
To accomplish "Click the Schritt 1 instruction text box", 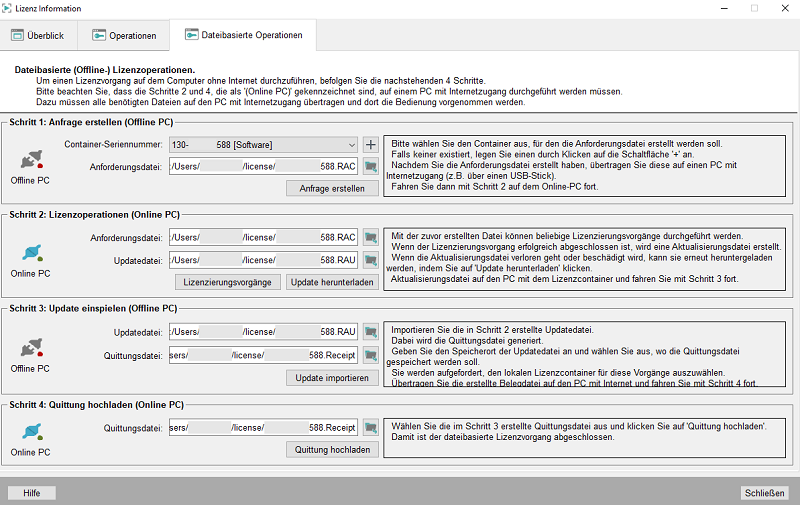I will click(585, 166).
